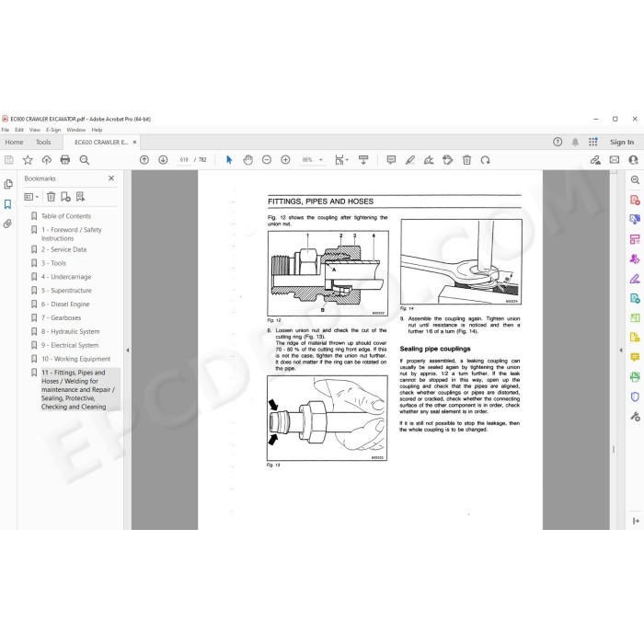The height and width of the screenshot is (644, 644).
Task: Click the find current bookmark icon
Action: [81, 197]
